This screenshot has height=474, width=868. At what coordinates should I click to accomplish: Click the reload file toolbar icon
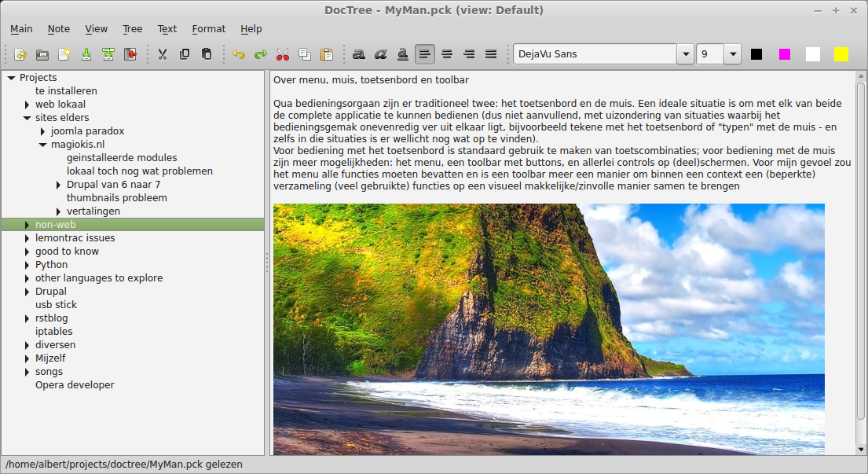[x=20, y=54]
